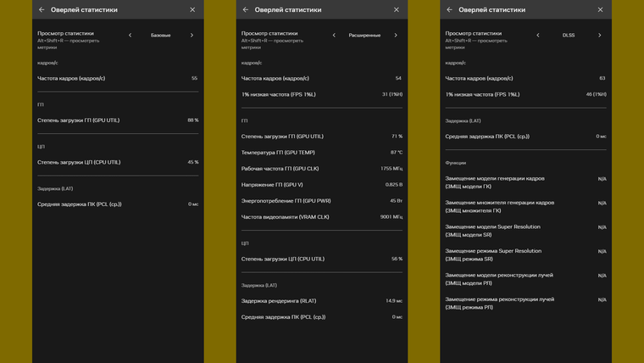The width and height of the screenshot is (644, 363).
Task: Click the 14.9 мс render latency value
Action: click(x=394, y=300)
